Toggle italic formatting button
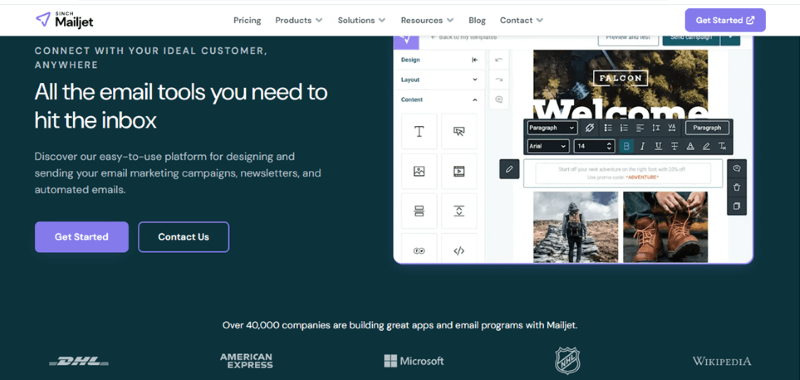 click(x=642, y=146)
